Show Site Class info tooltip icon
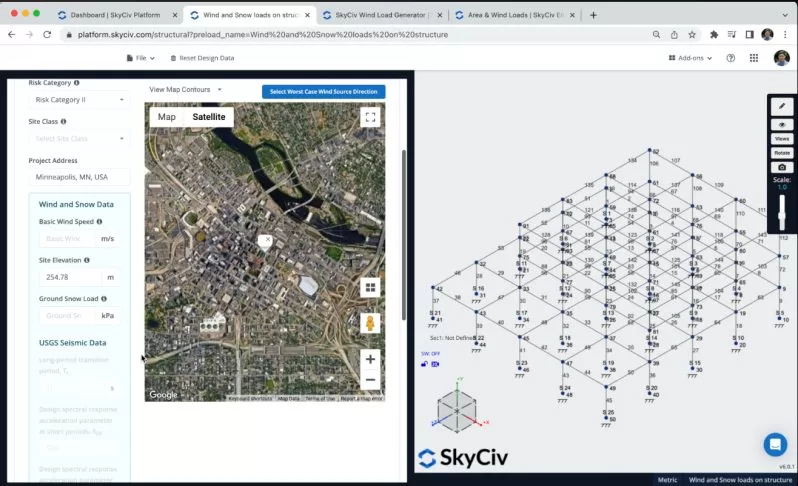798x486 pixels. point(63,122)
